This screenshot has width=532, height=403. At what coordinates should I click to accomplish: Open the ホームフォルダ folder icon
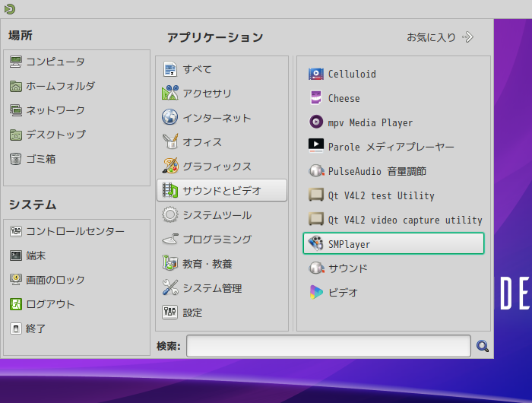16,86
